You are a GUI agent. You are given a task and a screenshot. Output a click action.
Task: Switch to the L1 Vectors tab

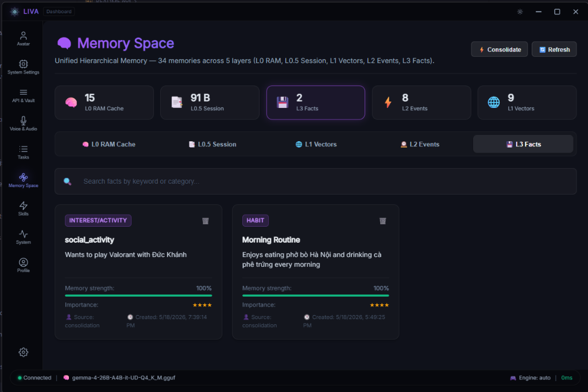click(x=316, y=144)
